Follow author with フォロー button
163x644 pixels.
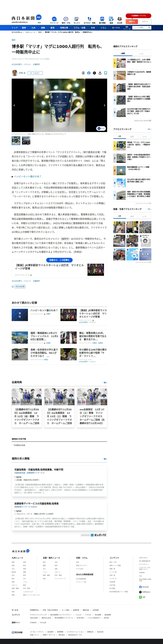(35, 73)
